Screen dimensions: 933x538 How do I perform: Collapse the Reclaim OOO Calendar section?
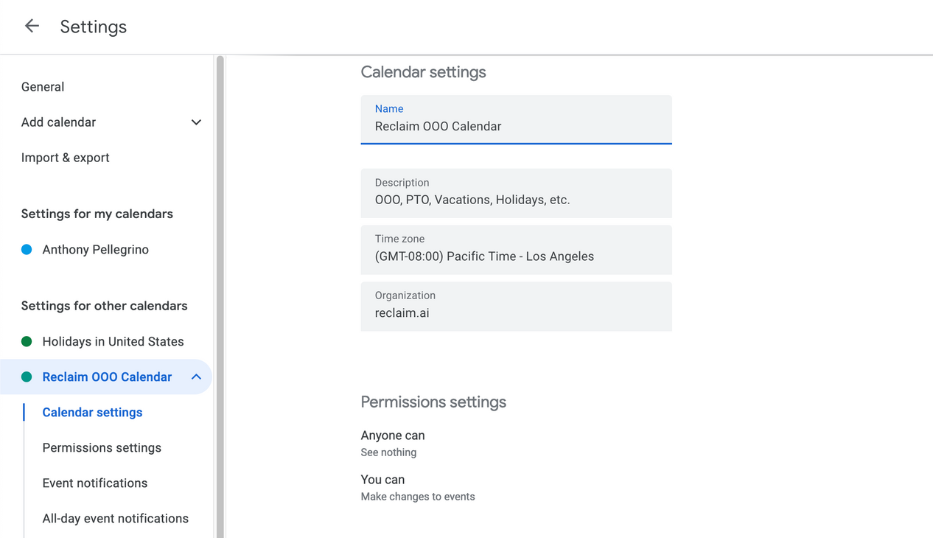coord(196,377)
